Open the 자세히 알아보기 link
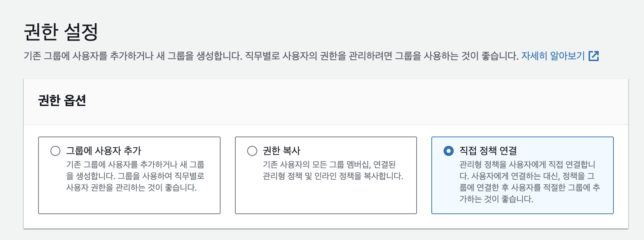This screenshot has height=240, width=644. (x=553, y=56)
